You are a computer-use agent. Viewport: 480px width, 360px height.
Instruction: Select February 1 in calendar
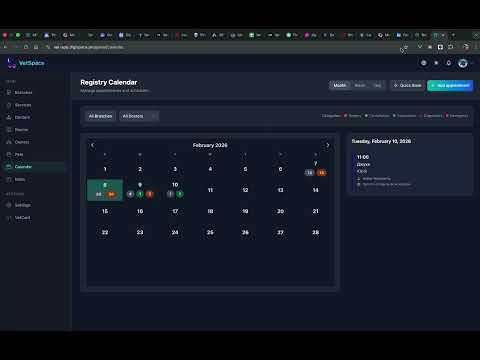pyautogui.click(x=105, y=169)
